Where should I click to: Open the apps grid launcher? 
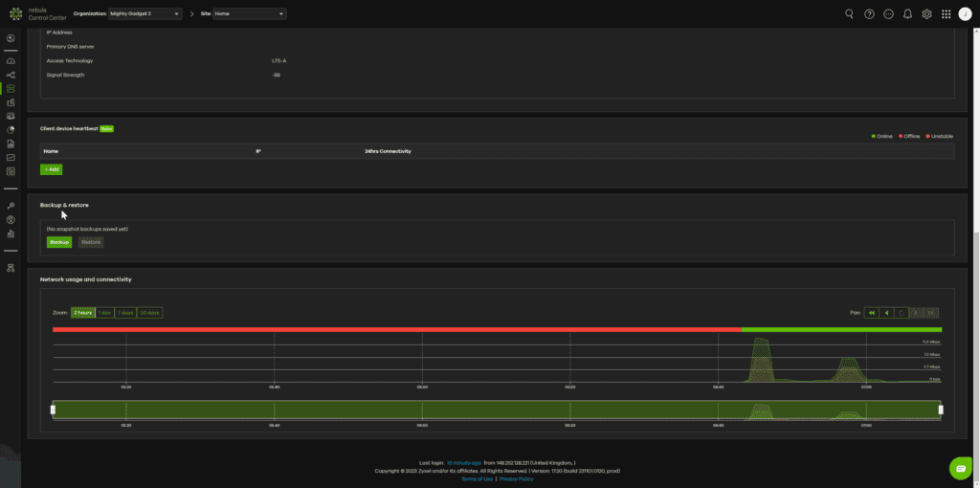[x=947, y=14]
